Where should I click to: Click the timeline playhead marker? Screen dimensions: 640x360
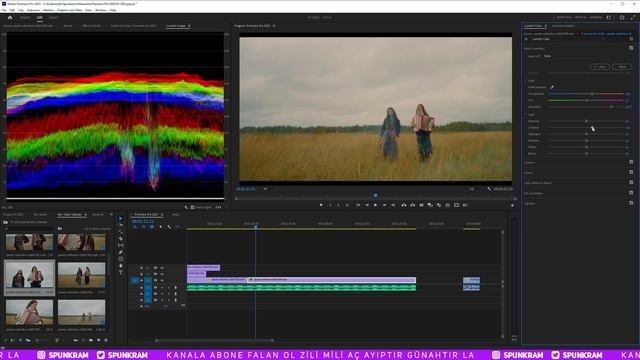pos(256,227)
